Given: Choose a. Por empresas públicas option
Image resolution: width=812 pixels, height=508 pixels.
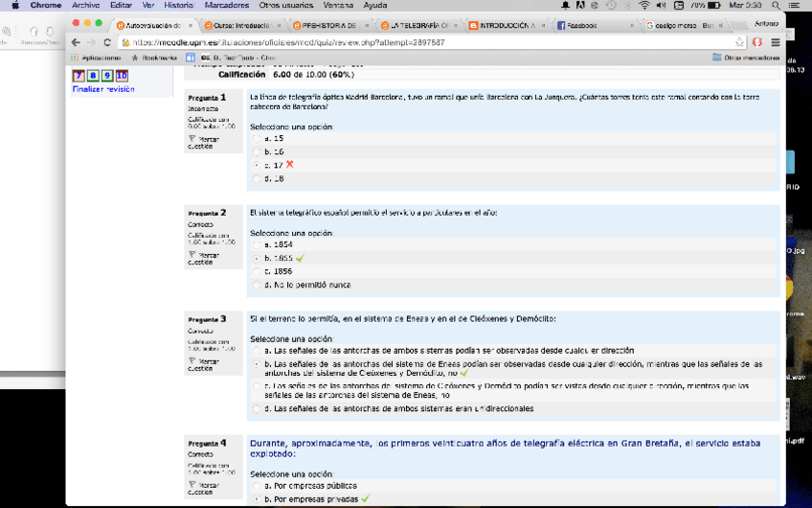Looking at the screenshot, I should (256, 486).
